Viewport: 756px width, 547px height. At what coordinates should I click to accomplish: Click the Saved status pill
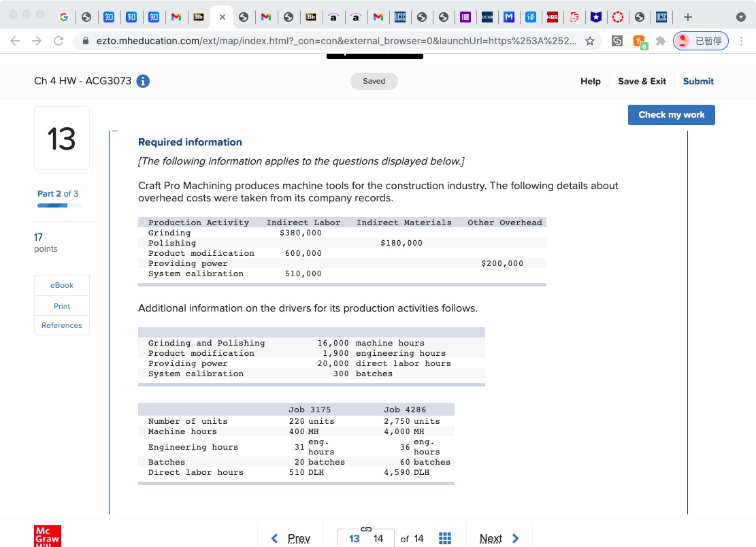374,81
